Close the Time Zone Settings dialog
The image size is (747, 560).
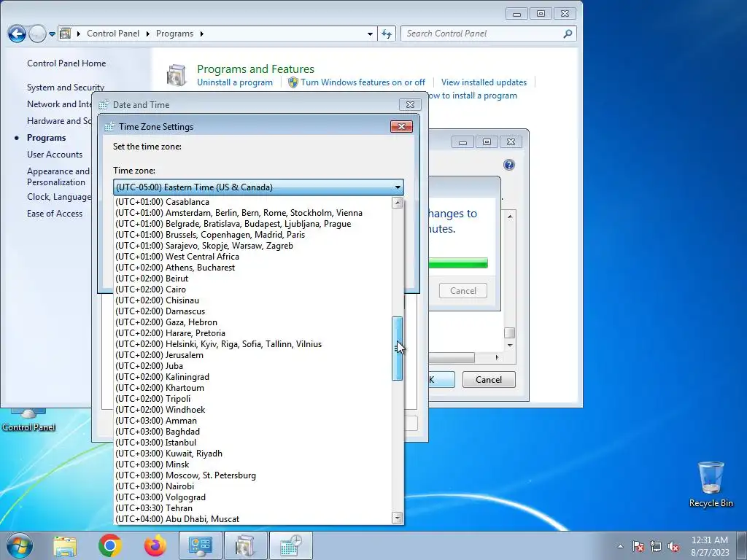coord(401,127)
